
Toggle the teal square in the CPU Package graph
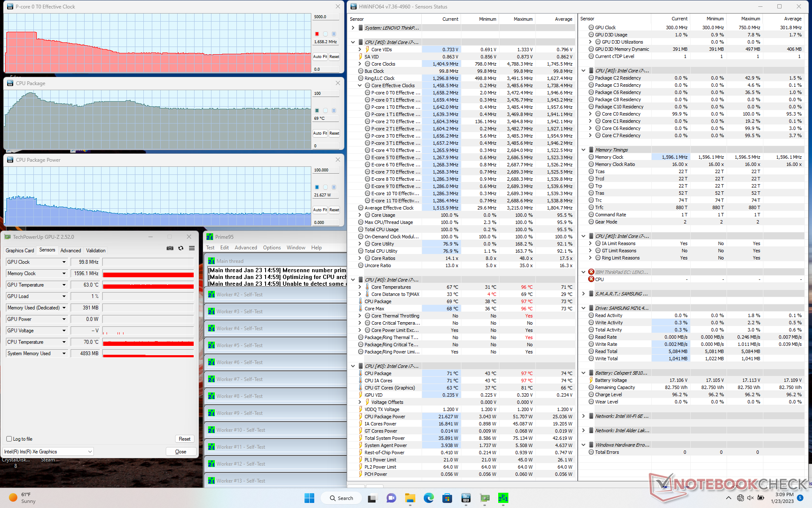(x=317, y=110)
